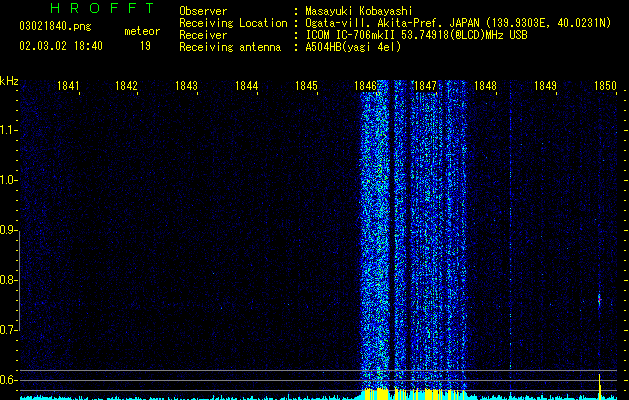Screen dimensions: 629x400
Task: Click the meteor count 19
Action: (145, 46)
